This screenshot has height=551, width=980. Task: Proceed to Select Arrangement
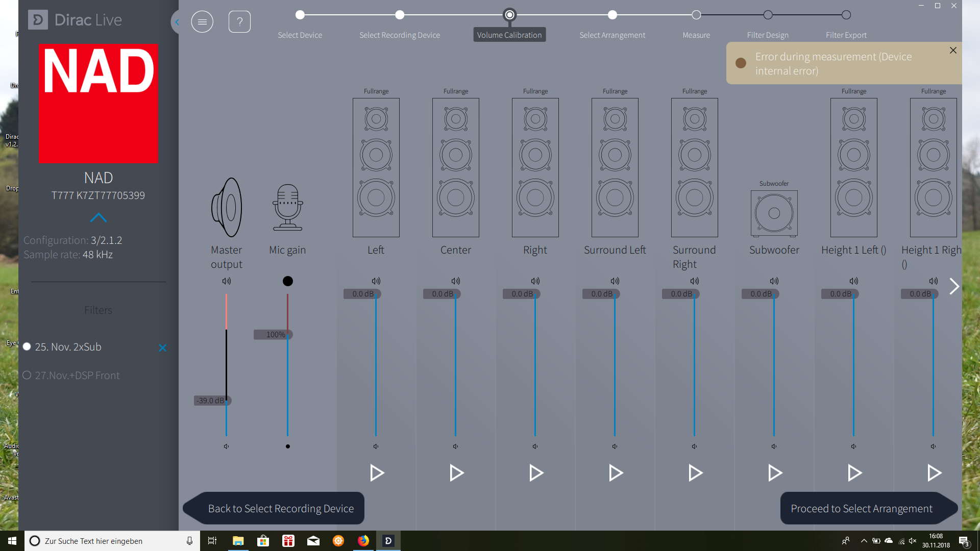869,508
